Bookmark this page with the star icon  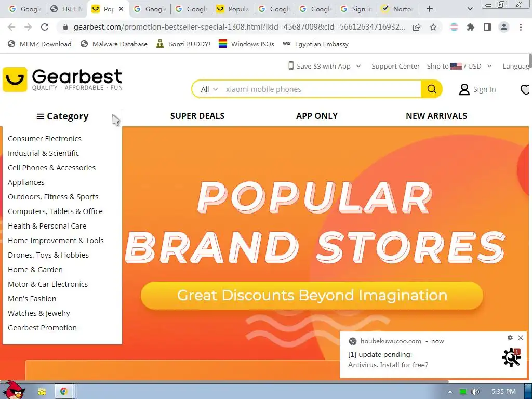(433, 27)
